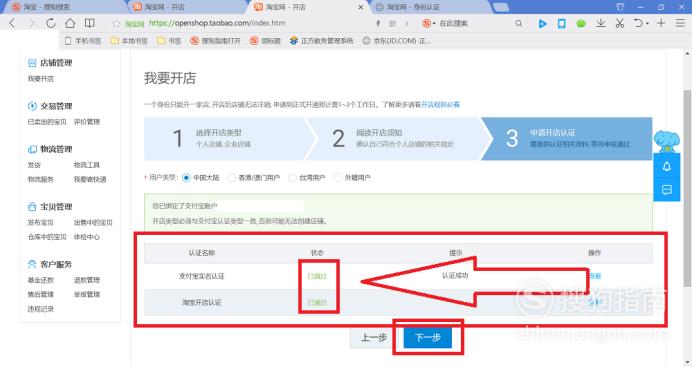This screenshot has width=692, height=367.
Task: Click the 物流管理 sidebar icon
Action: click(x=32, y=150)
